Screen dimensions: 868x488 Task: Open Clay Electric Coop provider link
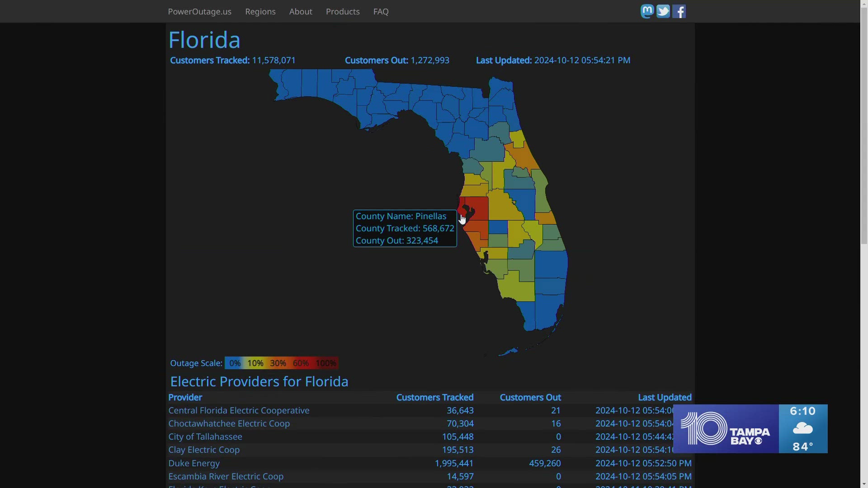point(204,450)
